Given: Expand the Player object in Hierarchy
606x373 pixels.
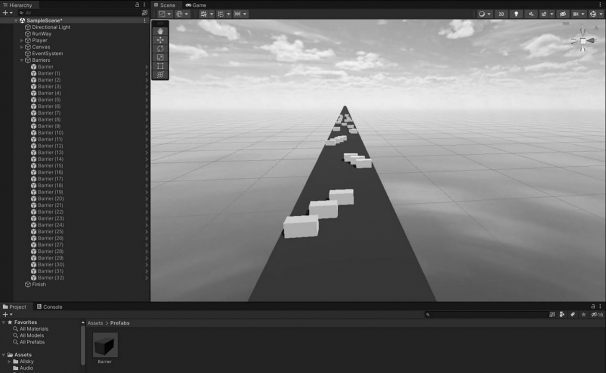Looking at the screenshot, I should click(x=22, y=40).
